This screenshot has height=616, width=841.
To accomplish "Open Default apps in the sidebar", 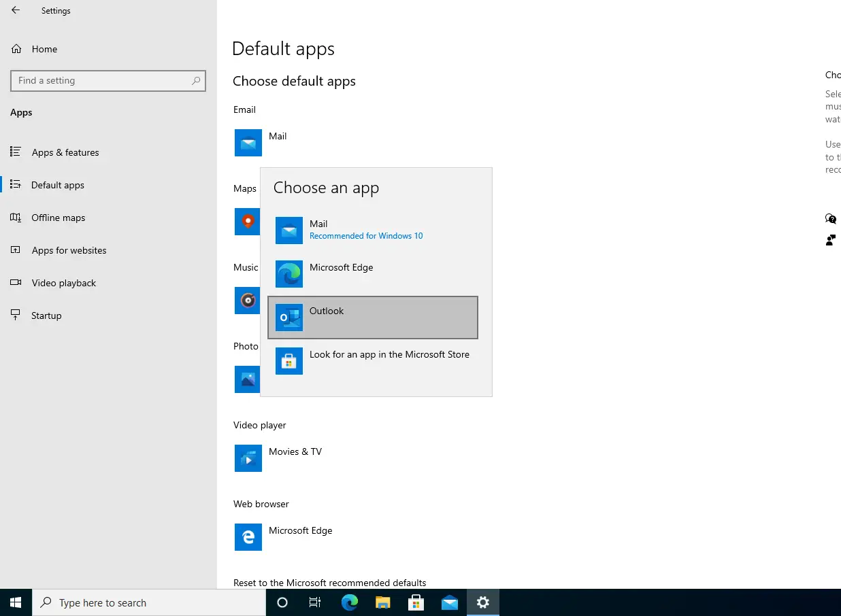I will click(58, 185).
